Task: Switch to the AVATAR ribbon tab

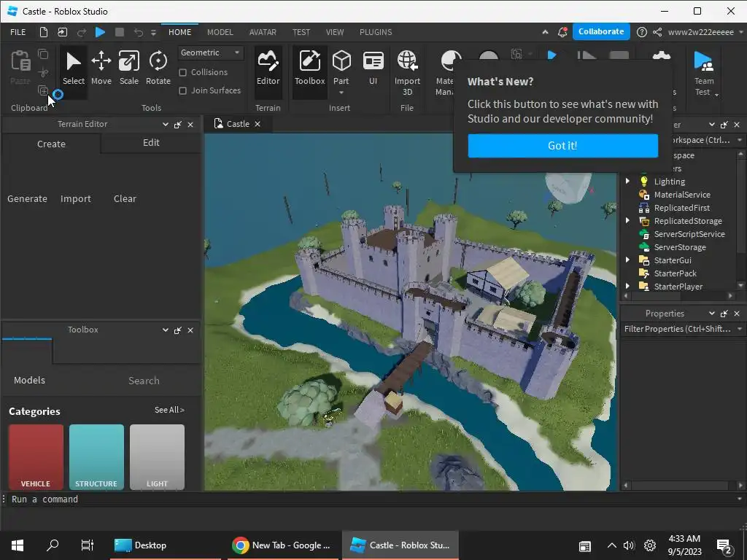Action: [x=263, y=32]
